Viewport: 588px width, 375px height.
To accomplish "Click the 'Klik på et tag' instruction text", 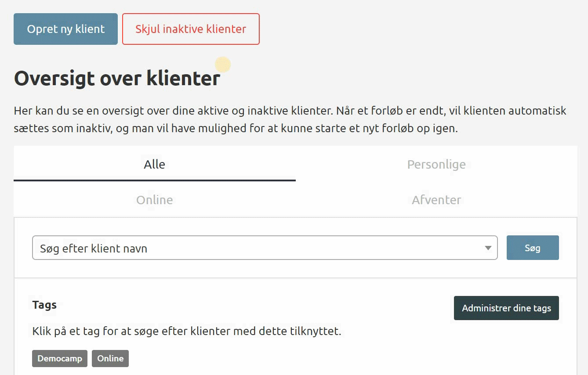I will pos(187,331).
